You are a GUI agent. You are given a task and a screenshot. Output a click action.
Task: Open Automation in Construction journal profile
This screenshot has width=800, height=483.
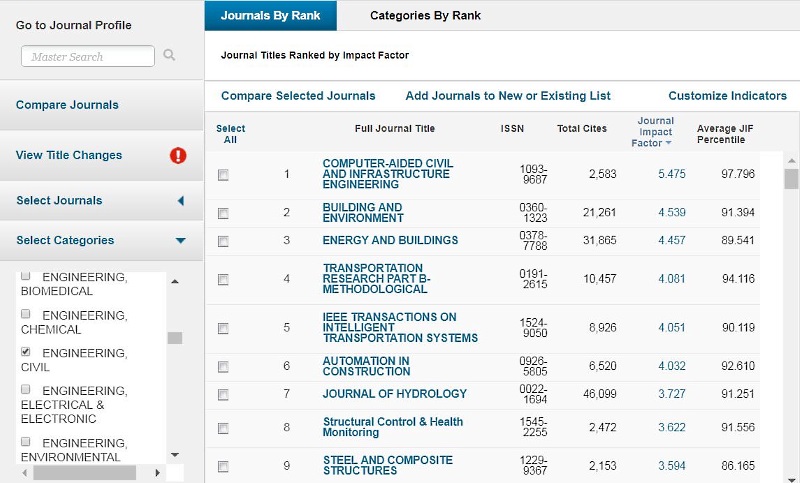click(x=366, y=366)
